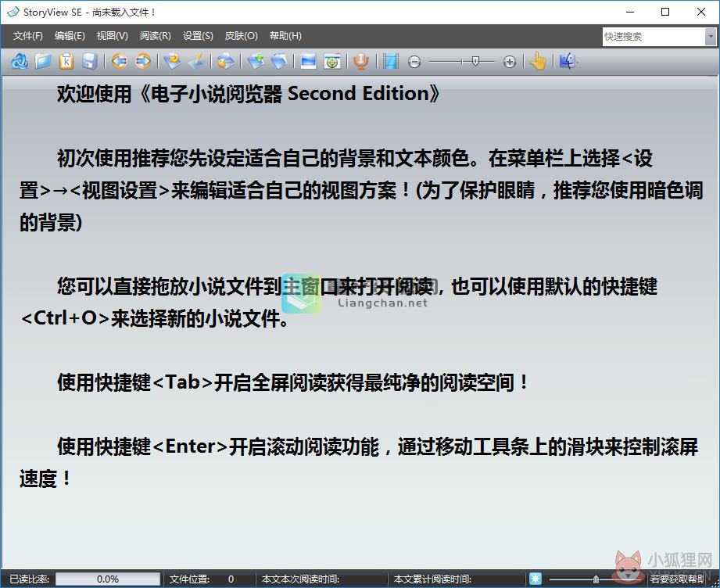Screen dimensions: 720x588
Task: Adjust the status bar slider handle
Action: pos(596,579)
